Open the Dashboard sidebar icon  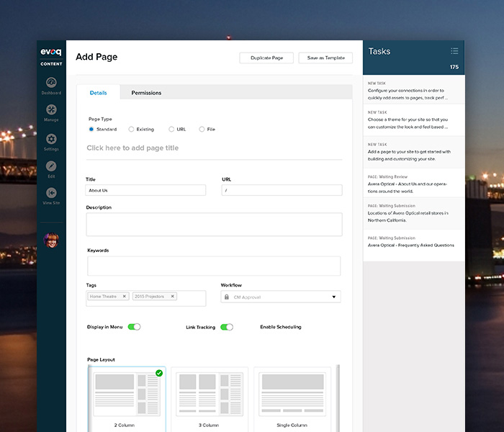[x=51, y=83]
